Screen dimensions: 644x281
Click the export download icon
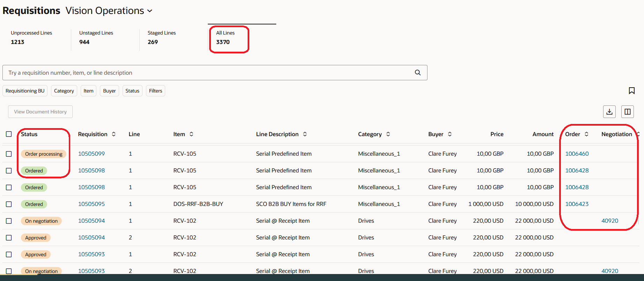click(609, 112)
